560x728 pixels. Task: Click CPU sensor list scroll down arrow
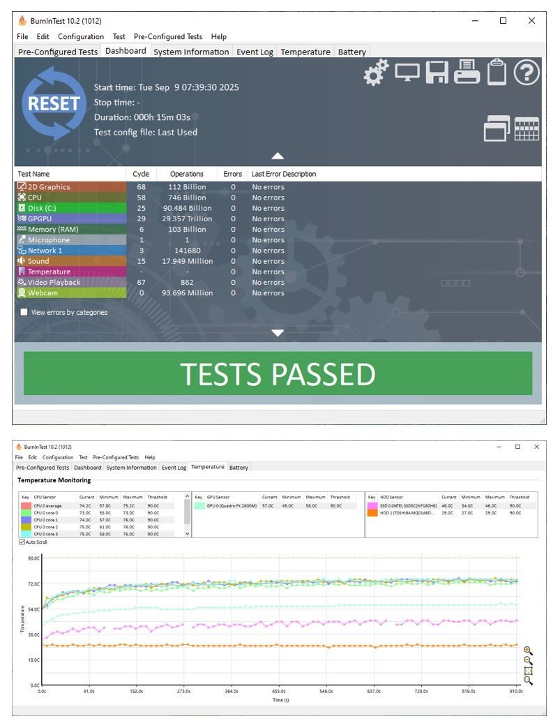[188, 534]
